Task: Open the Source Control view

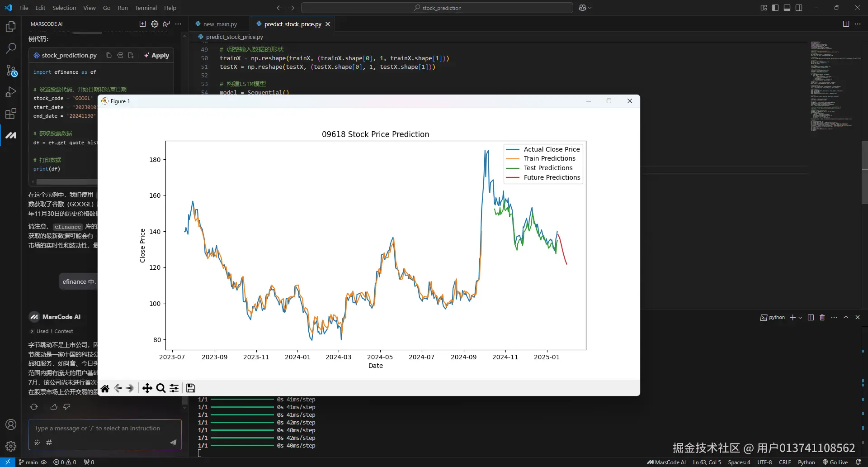Action: point(11,70)
